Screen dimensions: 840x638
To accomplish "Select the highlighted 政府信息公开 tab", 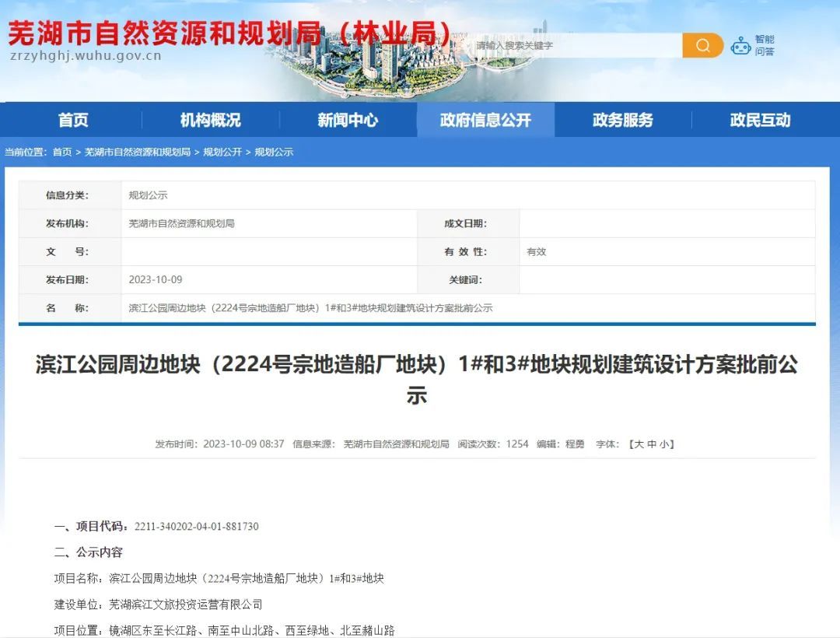I will tap(485, 119).
